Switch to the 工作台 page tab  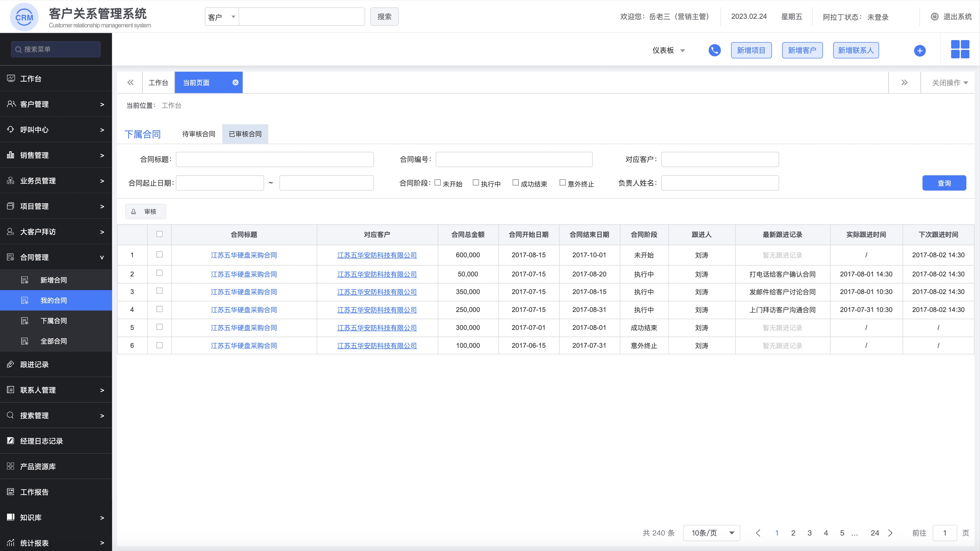(158, 83)
